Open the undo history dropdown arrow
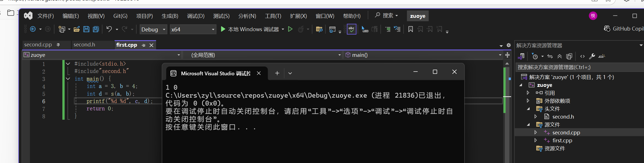The height and width of the screenshot is (163, 644). 117,29
